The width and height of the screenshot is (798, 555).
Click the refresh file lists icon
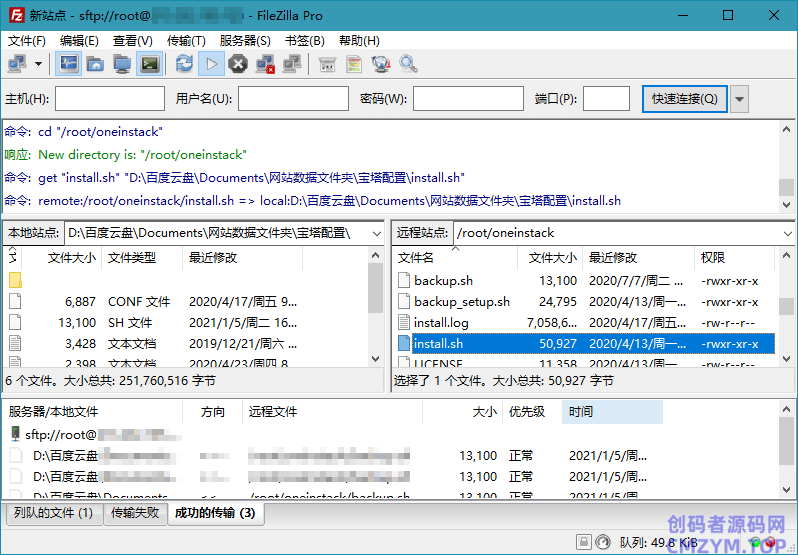[184, 64]
